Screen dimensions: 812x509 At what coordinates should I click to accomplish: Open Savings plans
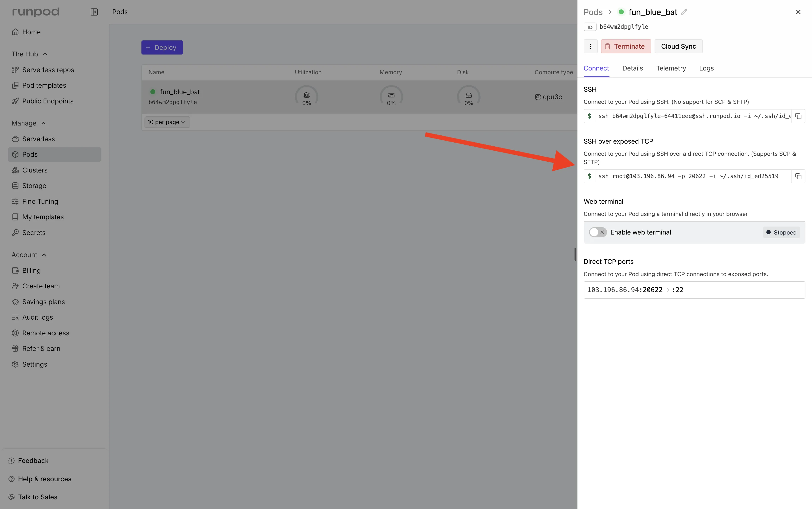(x=55, y=302)
